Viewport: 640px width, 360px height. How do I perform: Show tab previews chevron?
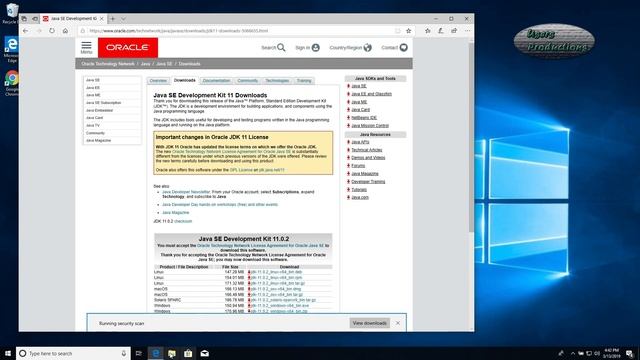(123, 18)
